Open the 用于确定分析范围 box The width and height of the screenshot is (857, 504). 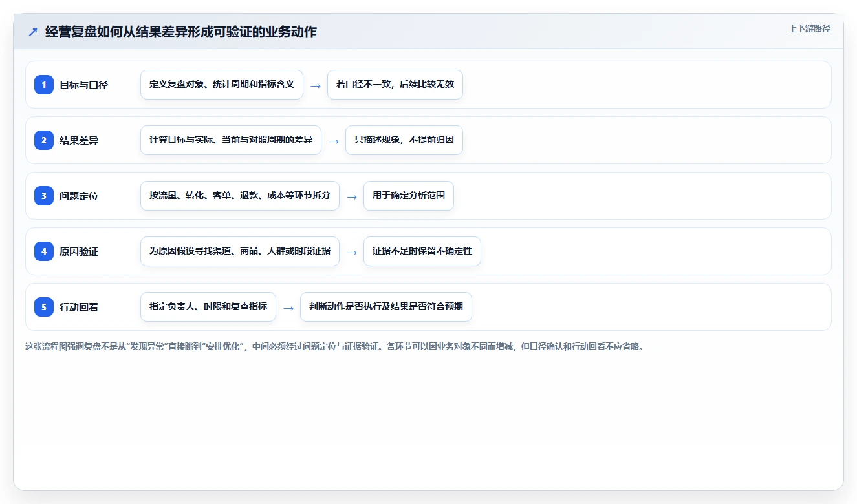pyautogui.click(x=409, y=196)
